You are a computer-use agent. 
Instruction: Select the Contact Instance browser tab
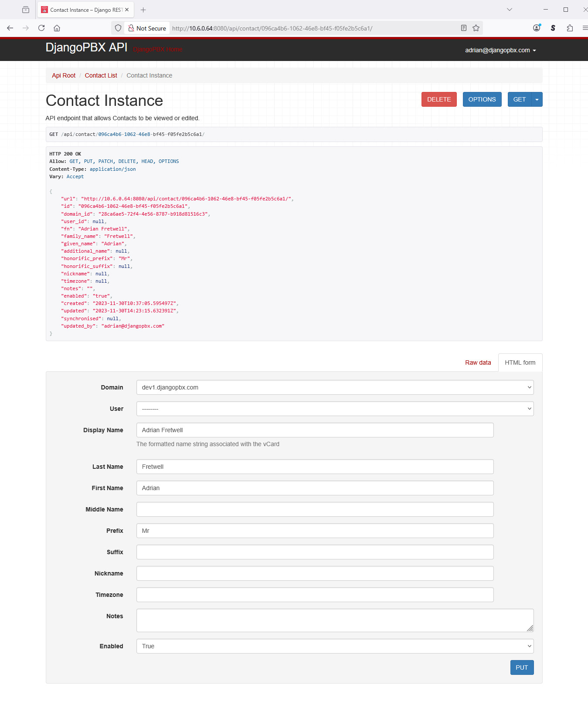click(85, 10)
